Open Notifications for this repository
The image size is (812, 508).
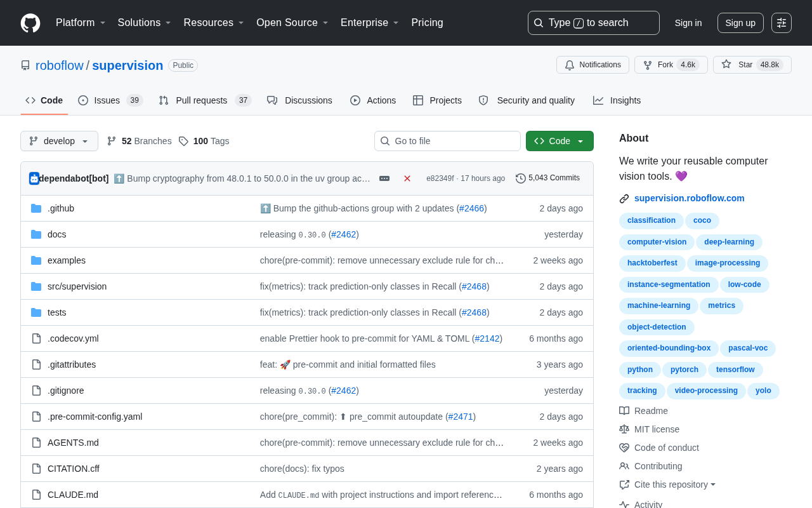[x=593, y=65]
